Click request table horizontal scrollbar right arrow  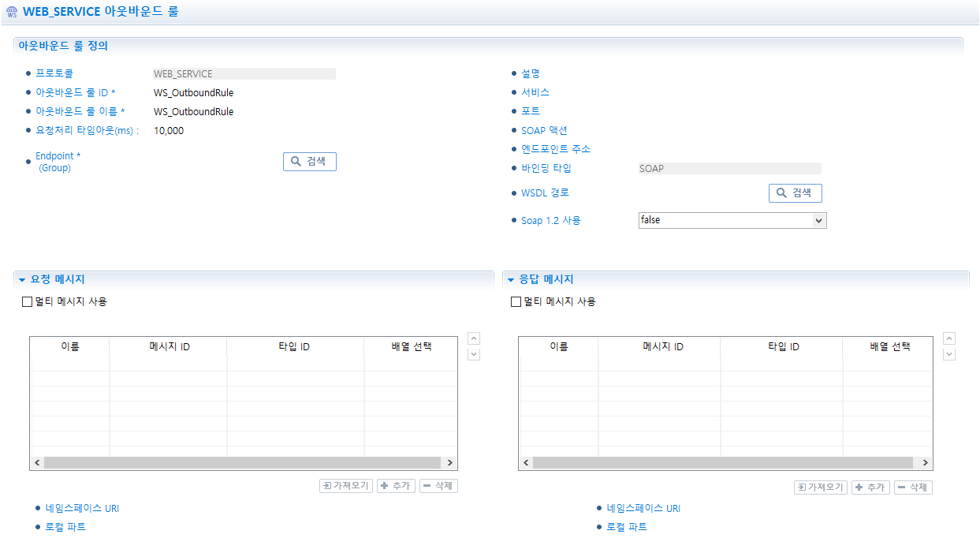click(x=449, y=464)
